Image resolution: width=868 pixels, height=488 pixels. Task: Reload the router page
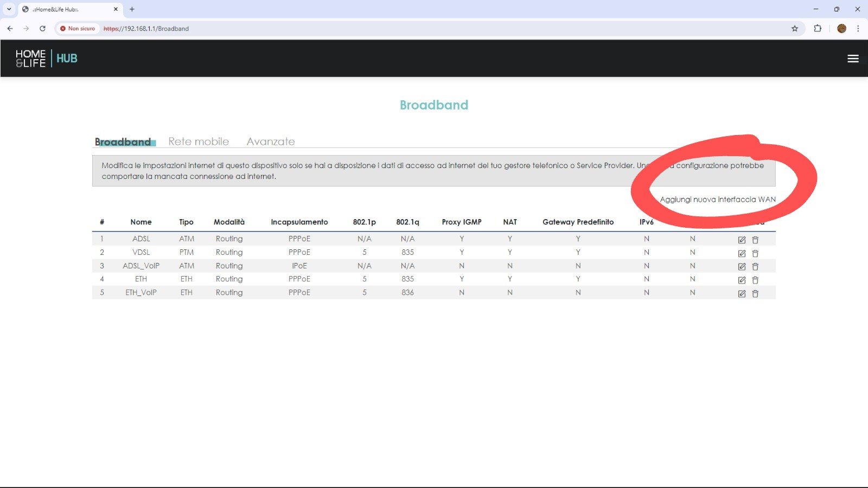coord(42,29)
